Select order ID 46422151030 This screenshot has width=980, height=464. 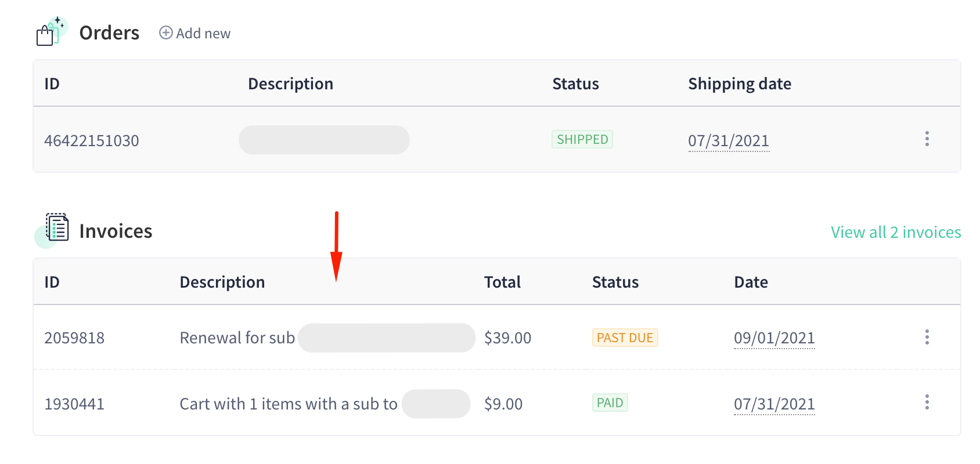coord(92,141)
